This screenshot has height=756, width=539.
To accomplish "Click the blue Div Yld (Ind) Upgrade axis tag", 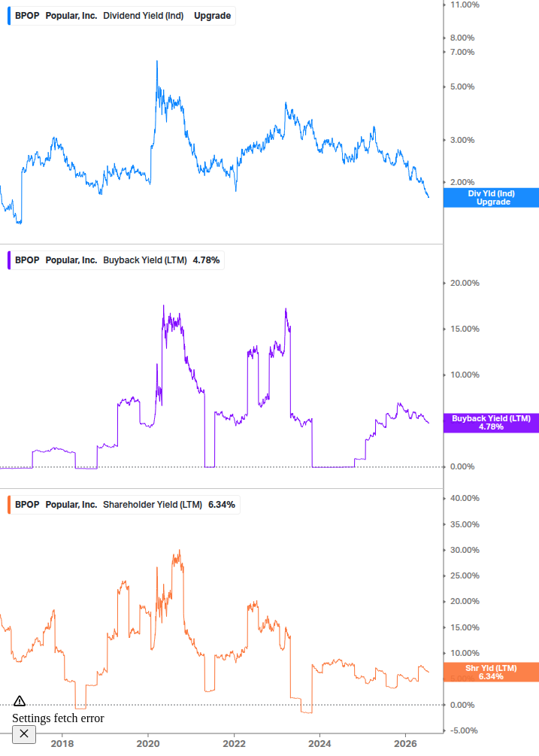I will (491, 198).
